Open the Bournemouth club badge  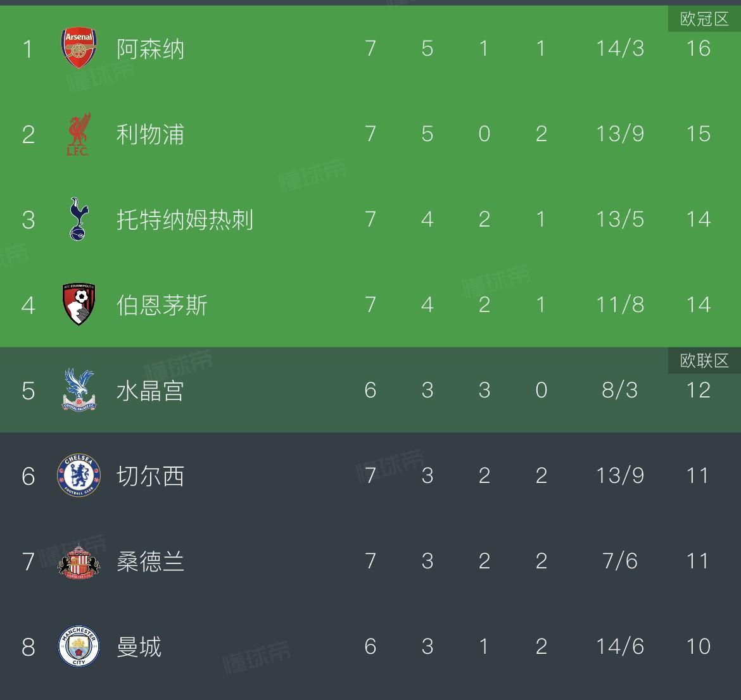point(79,305)
